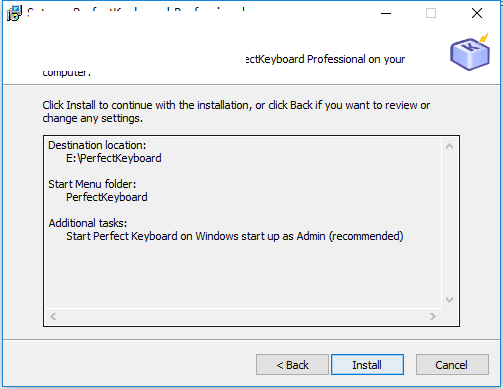Click the scroll up arrow in summary box
This screenshot has width=503, height=389.
(x=449, y=146)
